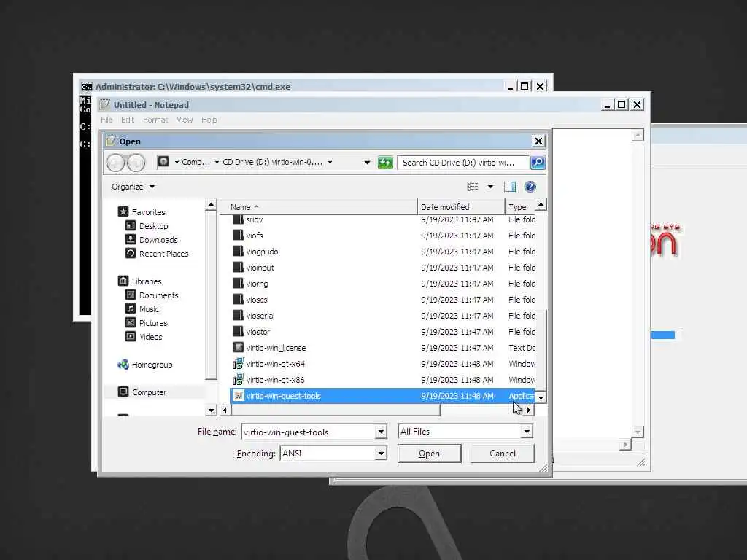Click the Videos library icon
This screenshot has height=560, width=747.
point(130,336)
